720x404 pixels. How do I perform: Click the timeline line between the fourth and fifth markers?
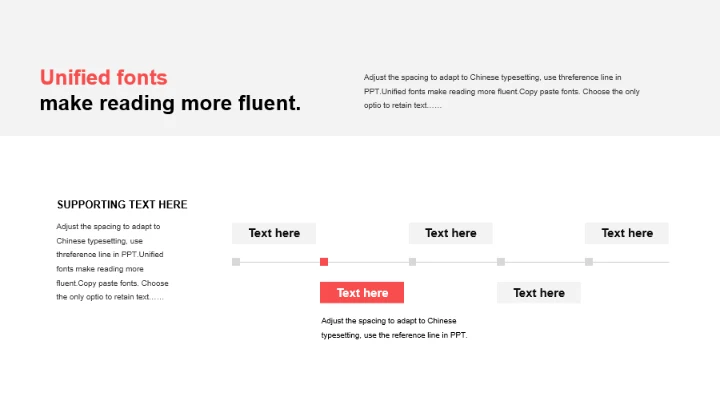coord(545,262)
